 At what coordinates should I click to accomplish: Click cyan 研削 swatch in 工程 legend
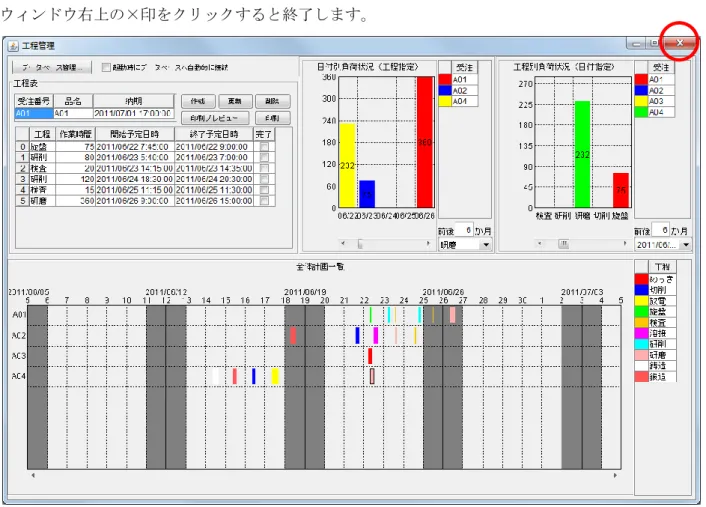(x=642, y=344)
